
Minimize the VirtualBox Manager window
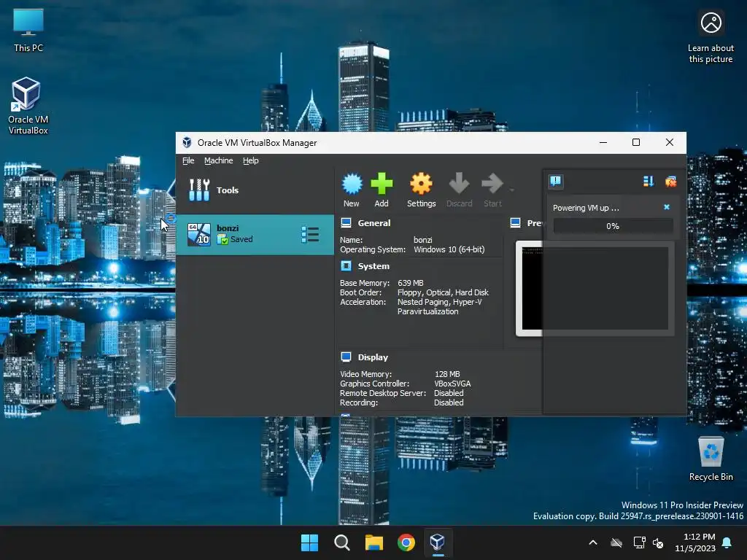tap(603, 142)
